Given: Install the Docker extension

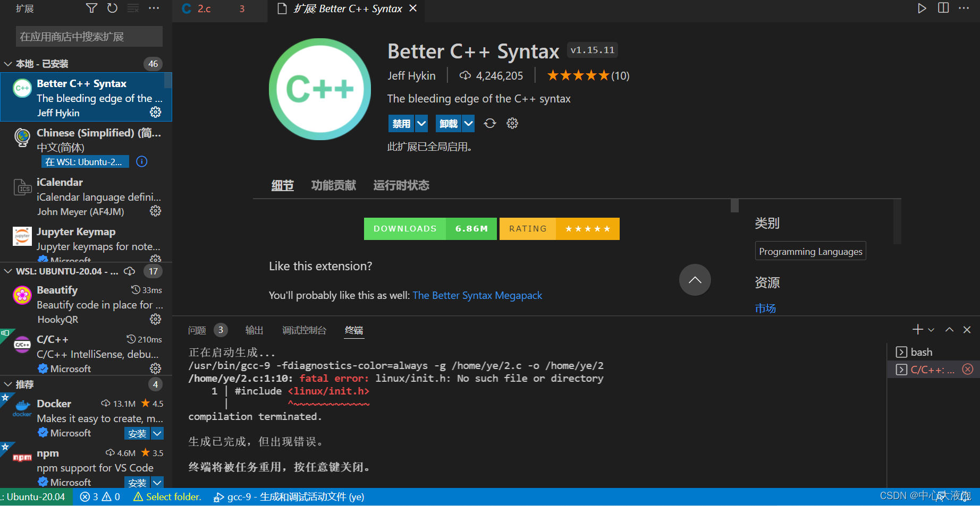Looking at the screenshot, I should coord(137,433).
